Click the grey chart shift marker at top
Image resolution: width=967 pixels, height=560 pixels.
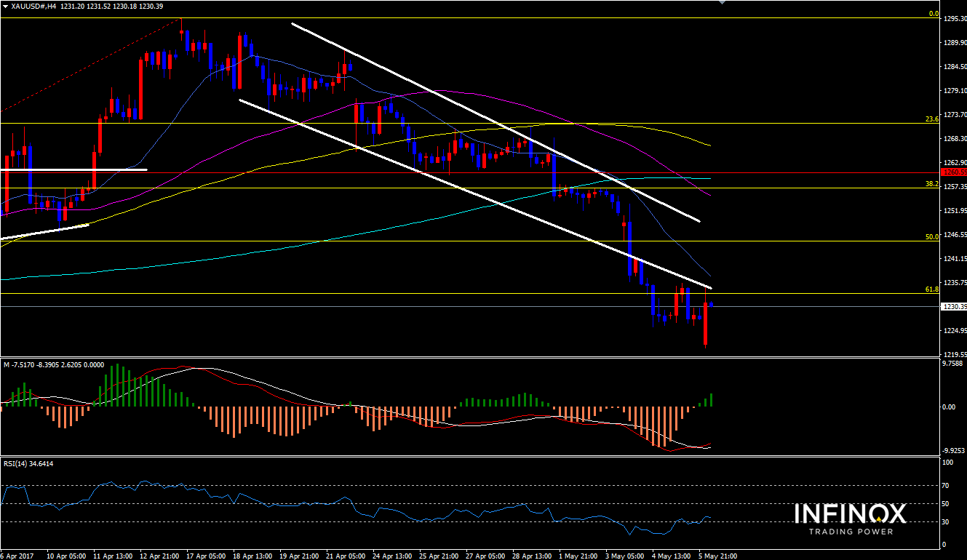pos(722,3)
